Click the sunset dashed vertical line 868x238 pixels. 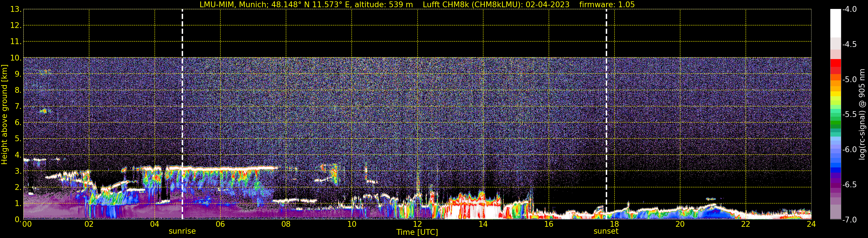[606, 114]
